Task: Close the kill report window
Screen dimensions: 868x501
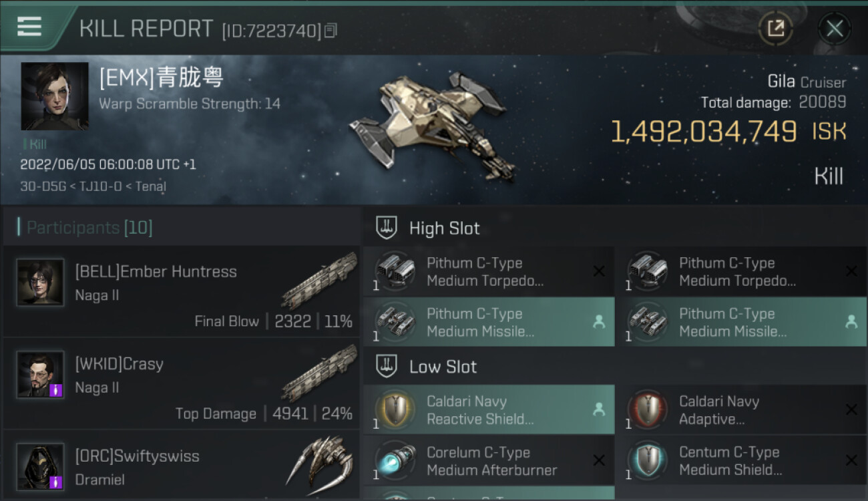Action: pyautogui.click(x=835, y=28)
